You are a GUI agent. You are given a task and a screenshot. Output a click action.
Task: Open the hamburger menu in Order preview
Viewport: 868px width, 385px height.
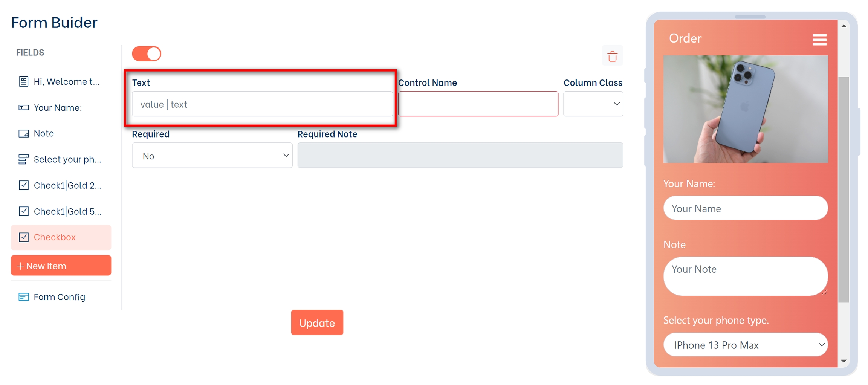(x=819, y=40)
